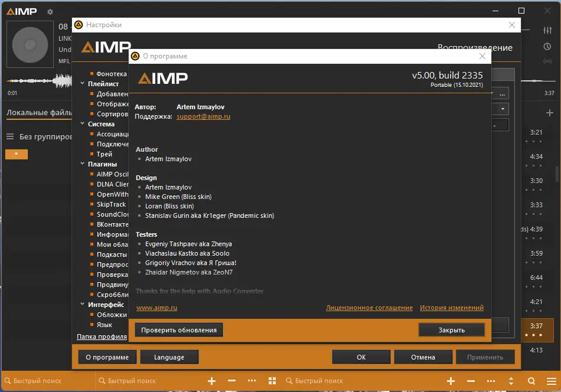Click the Проверить обновления button

click(178, 329)
